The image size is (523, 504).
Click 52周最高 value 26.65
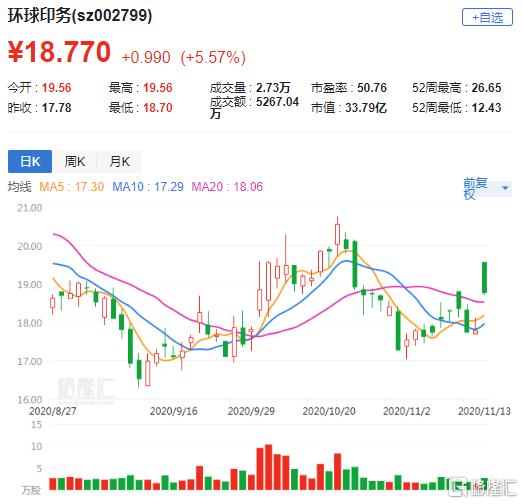click(x=486, y=88)
